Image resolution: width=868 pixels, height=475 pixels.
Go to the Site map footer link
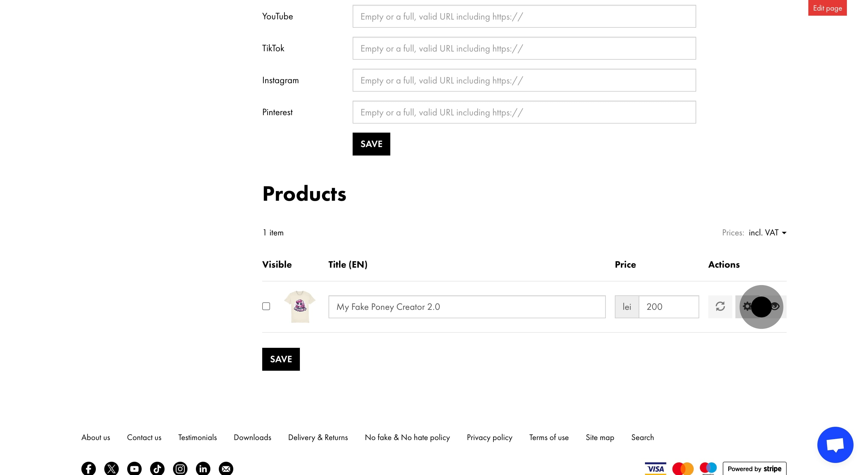600,437
